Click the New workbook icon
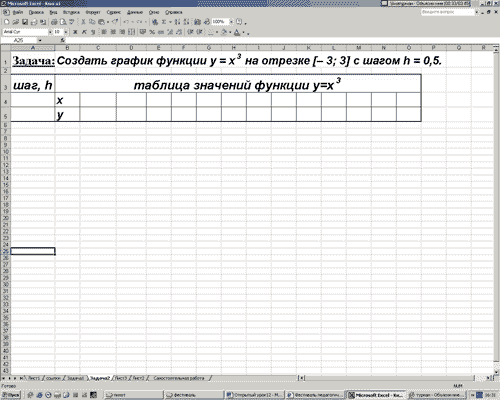Viewport: 500px width, 400px height. pyautogui.click(x=6, y=22)
